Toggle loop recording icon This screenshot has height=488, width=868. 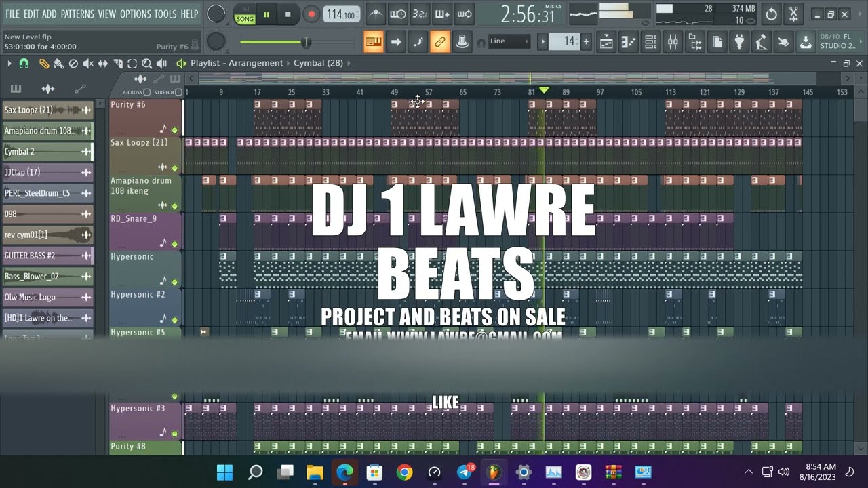point(465,14)
